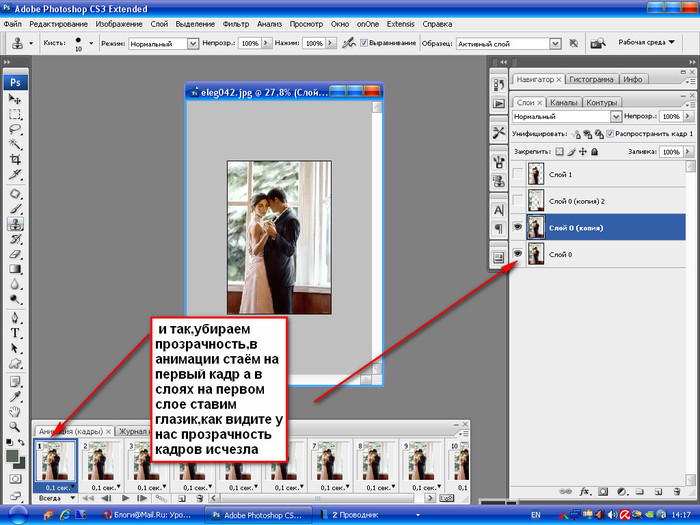
Task: Select the Magic Wand tool
Action: (15, 144)
